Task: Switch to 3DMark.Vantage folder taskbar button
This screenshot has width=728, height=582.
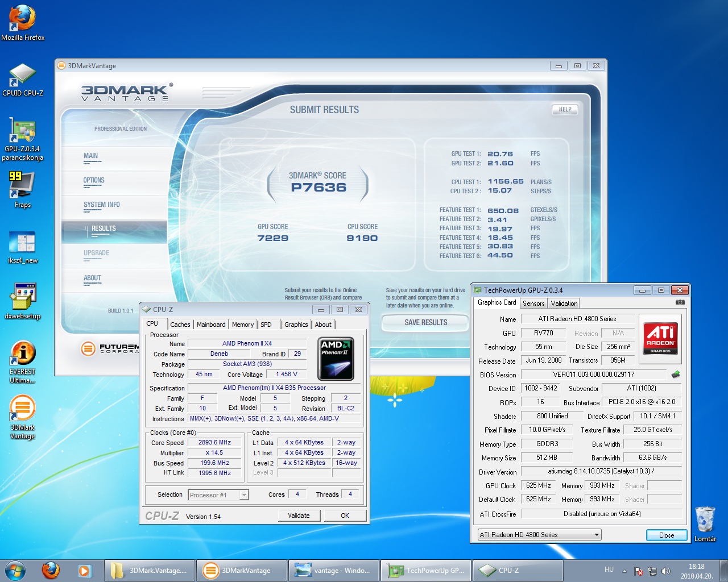Action: click(x=150, y=571)
